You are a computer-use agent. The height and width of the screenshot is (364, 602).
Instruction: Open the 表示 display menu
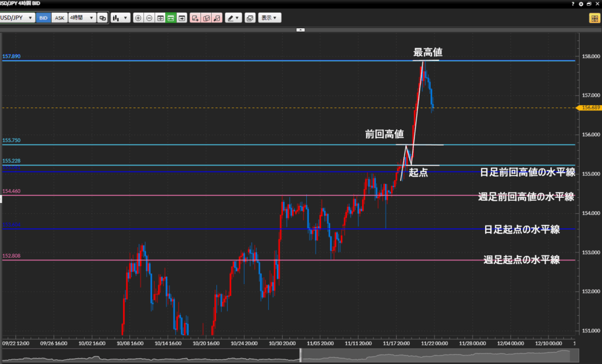[269, 18]
